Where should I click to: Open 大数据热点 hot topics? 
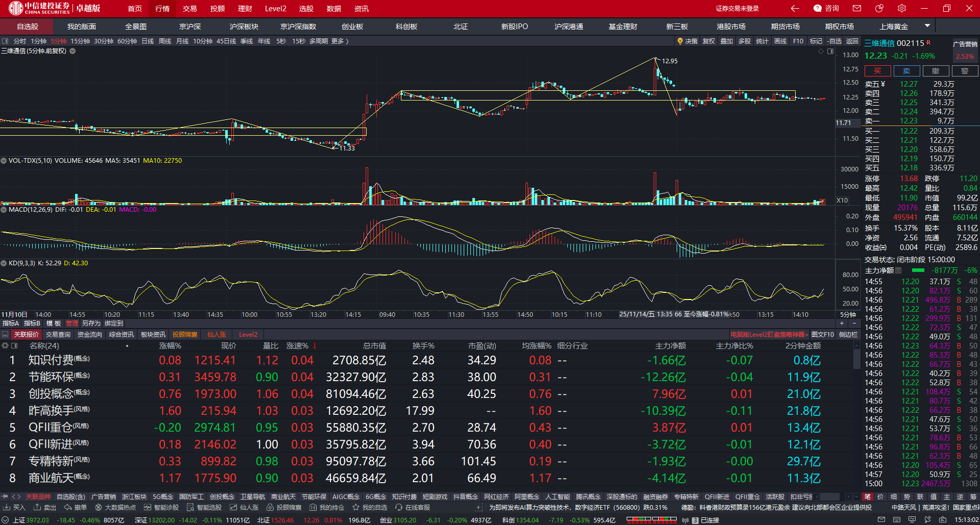(x=115, y=508)
